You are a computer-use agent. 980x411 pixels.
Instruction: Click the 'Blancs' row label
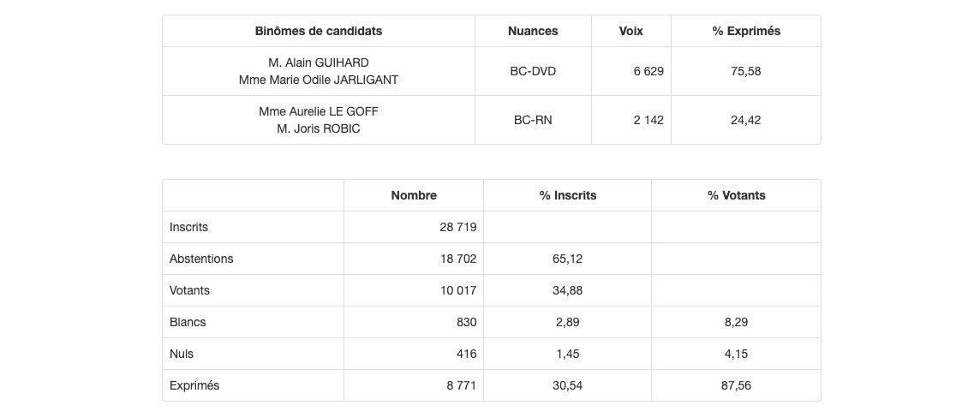pyautogui.click(x=188, y=322)
